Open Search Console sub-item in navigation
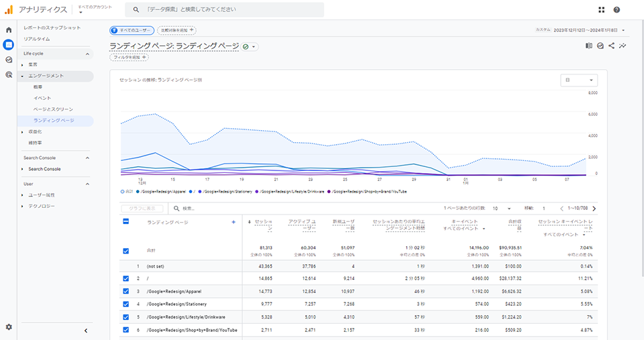 tap(44, 169)
